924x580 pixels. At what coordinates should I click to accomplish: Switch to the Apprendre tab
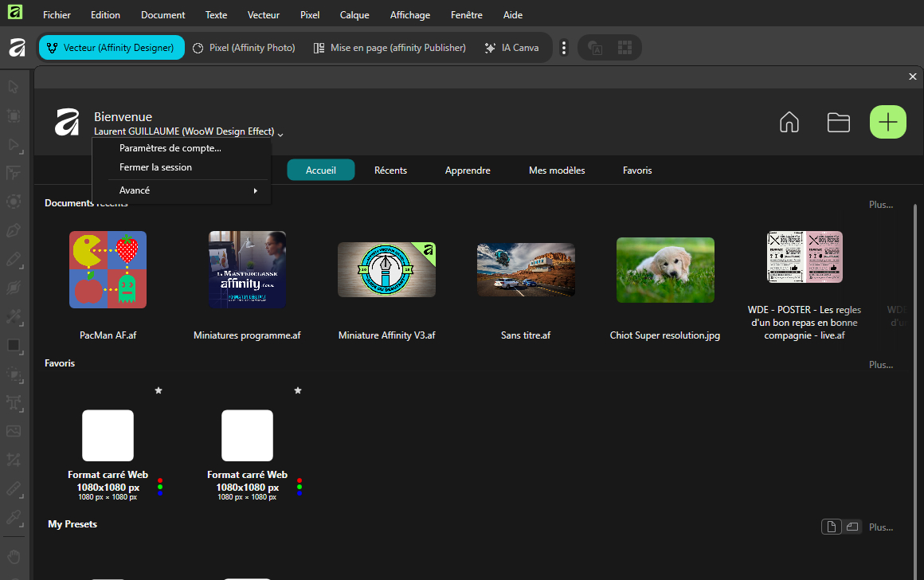(x=468, y=170)
